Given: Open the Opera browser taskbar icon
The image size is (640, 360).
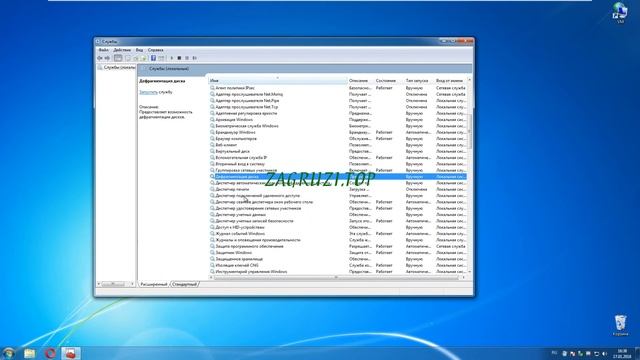Looking at the screenshot, I should click(x=50, y=353).
